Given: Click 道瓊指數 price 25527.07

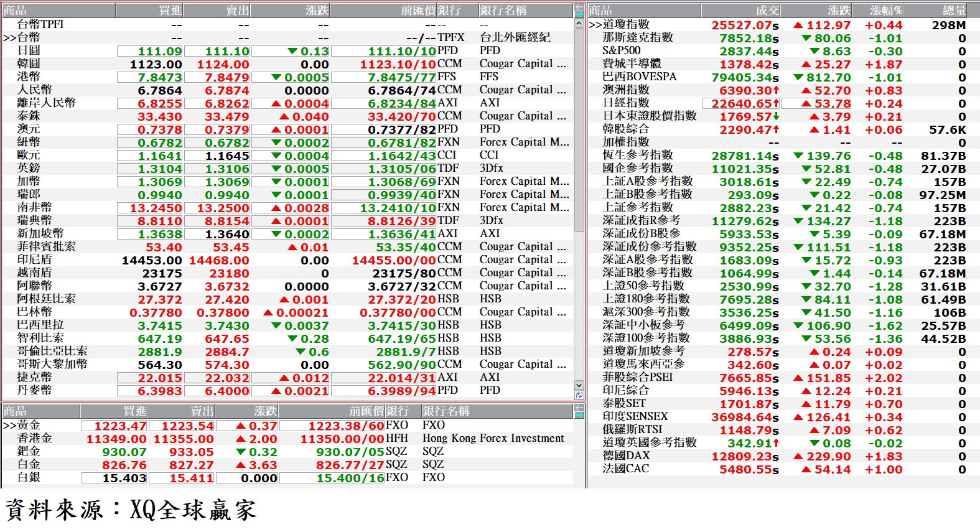Looking at the screenshot, I should point(745,25).
